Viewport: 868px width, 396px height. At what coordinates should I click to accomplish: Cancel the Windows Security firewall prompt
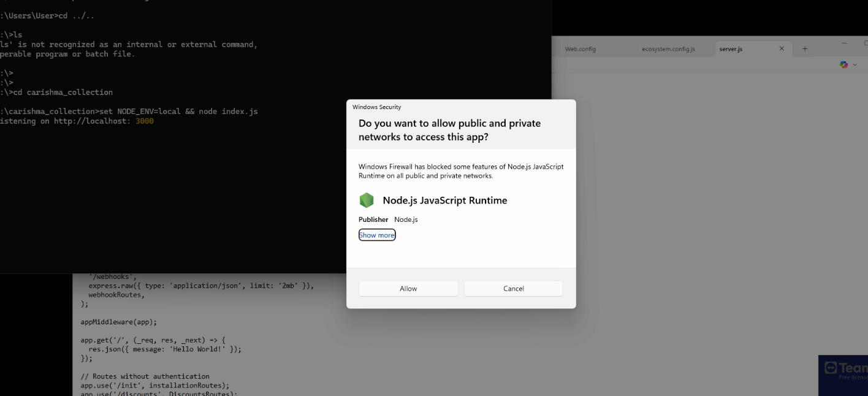tap(514, 289)
